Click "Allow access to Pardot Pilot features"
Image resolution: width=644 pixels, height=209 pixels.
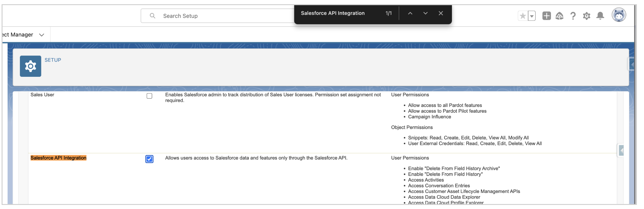pos(447,111)
